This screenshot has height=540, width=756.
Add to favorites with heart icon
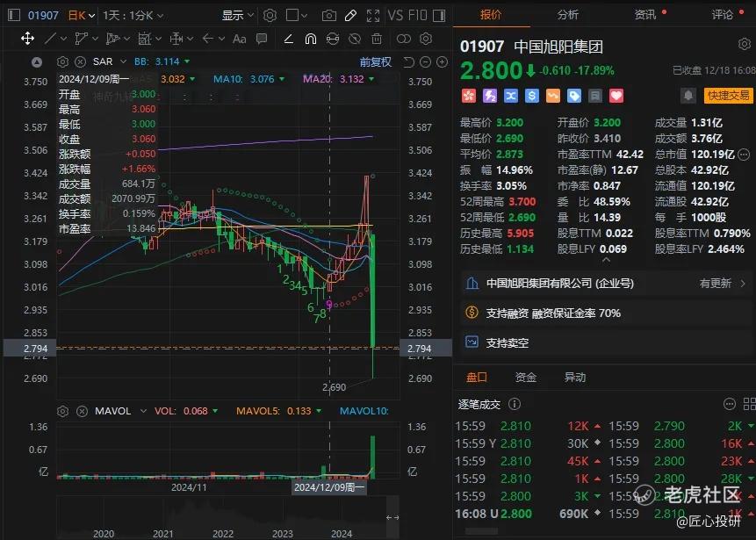pyautogui.click(x=616, y=96)
